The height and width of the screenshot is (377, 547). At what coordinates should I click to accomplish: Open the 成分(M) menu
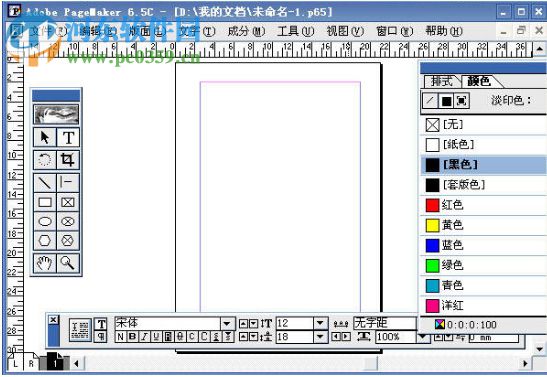246,31
